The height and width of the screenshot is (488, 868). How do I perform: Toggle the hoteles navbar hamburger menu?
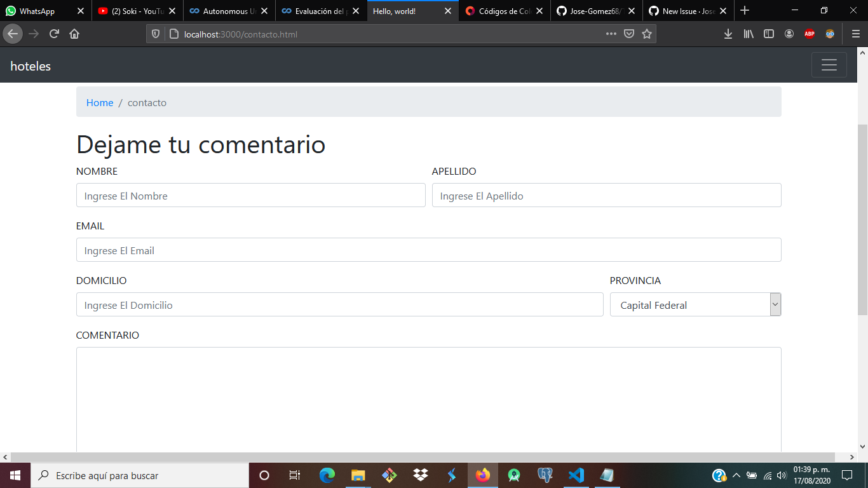point(829,65)
